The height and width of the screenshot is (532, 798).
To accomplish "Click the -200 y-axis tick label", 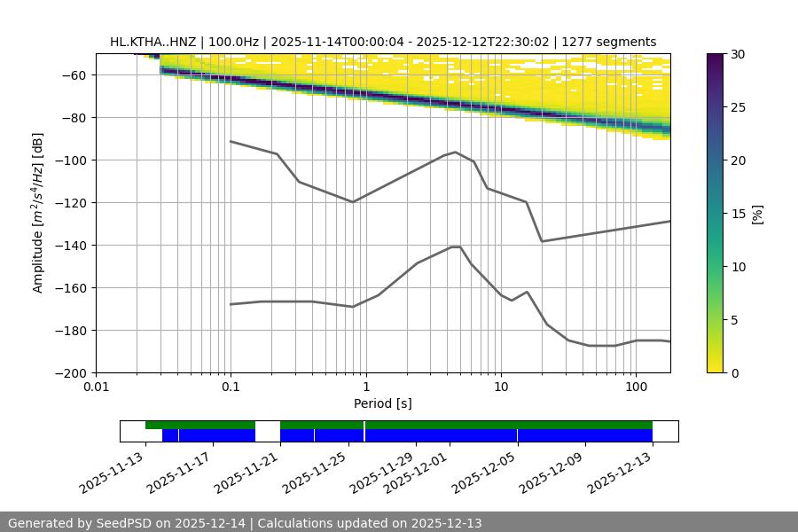I will click(73, 373).
